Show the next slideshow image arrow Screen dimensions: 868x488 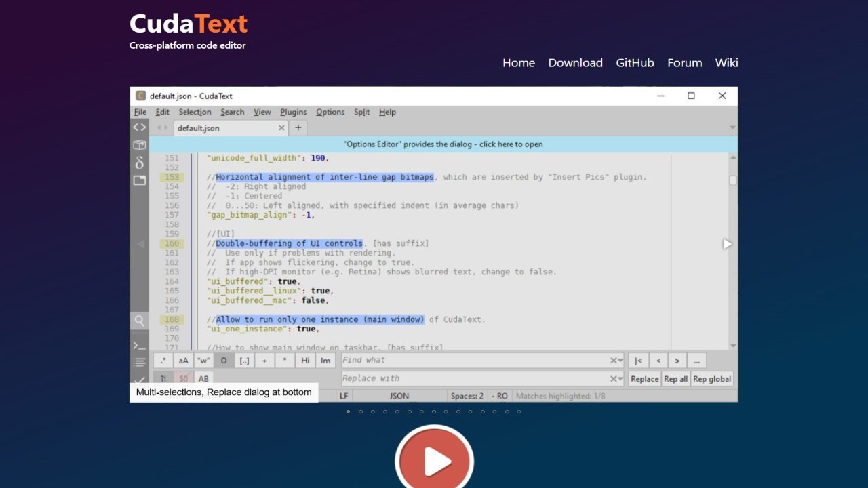coord(727,243)
